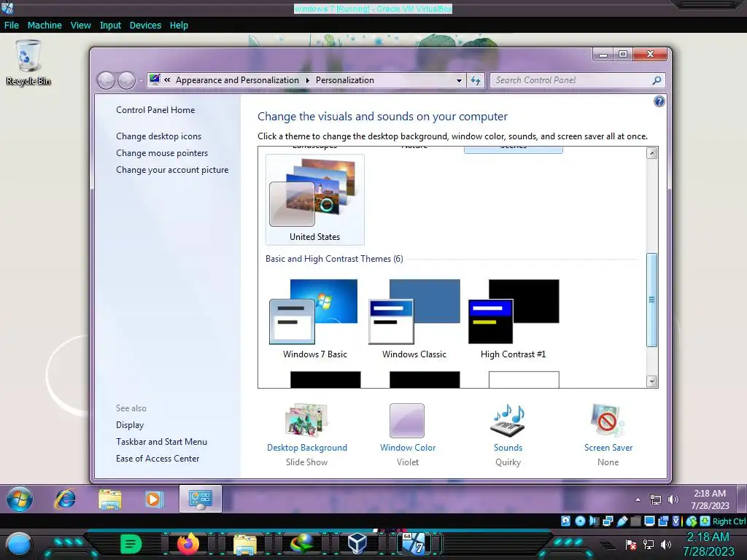The width and height of the screenshot is (747, 560).
Task: Open Internet Download Manager host taskbar icon
Action: 302,544
